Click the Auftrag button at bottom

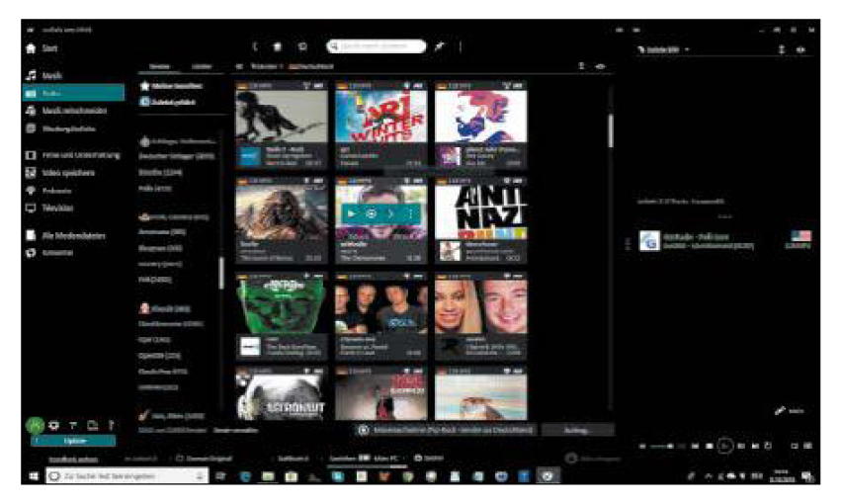pyautogui.click(x=577, y=430)
